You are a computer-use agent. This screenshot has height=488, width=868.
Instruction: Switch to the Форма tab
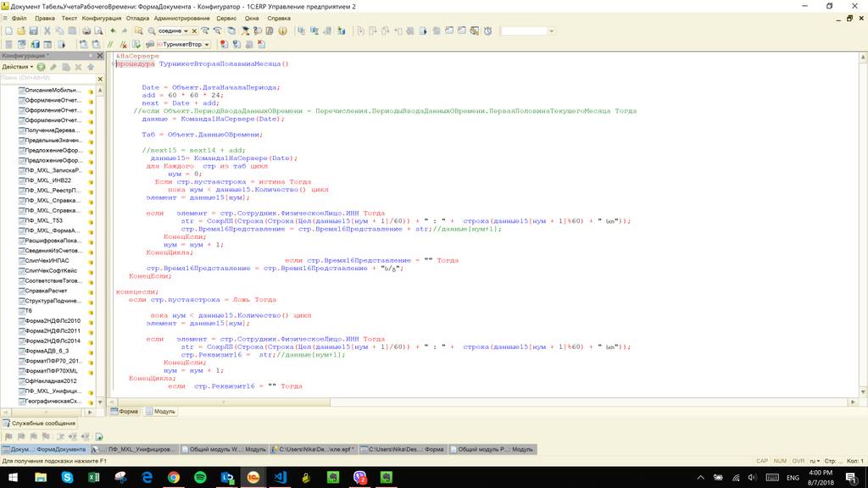125,411
